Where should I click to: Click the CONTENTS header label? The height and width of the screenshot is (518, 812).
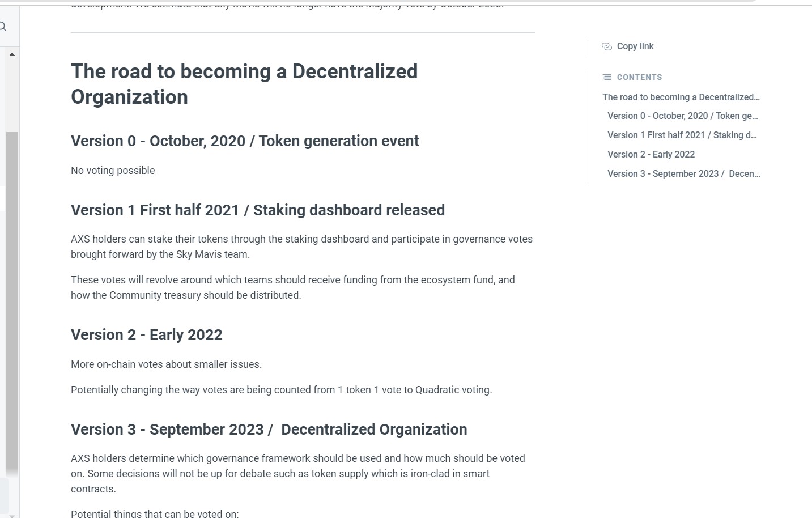click(639, 77)
